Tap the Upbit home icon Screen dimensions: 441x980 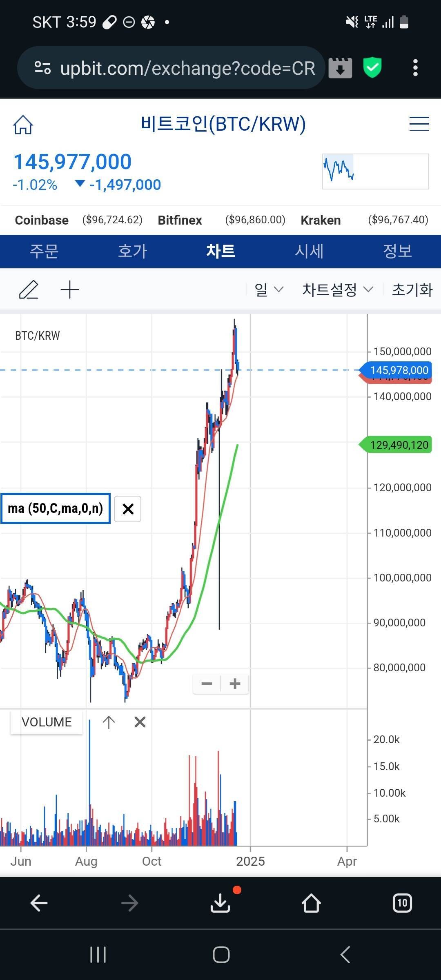tap(23, 125)
